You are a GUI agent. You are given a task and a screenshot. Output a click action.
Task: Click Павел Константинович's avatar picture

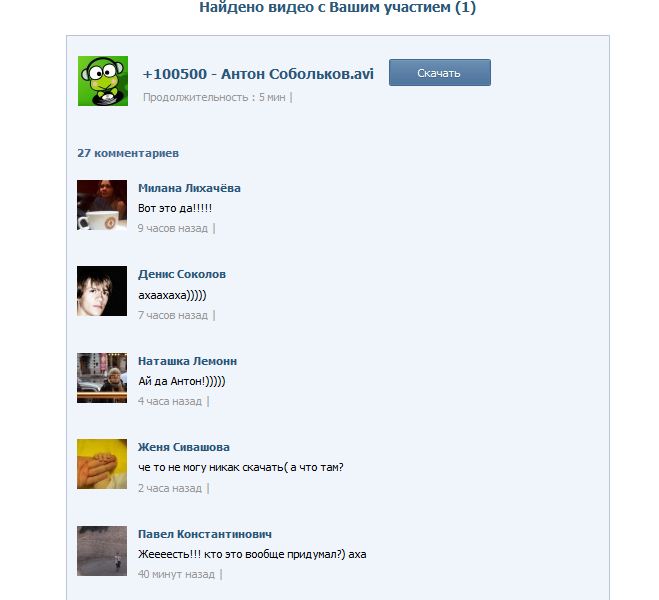pyautogui.click(x=102, y=551)
